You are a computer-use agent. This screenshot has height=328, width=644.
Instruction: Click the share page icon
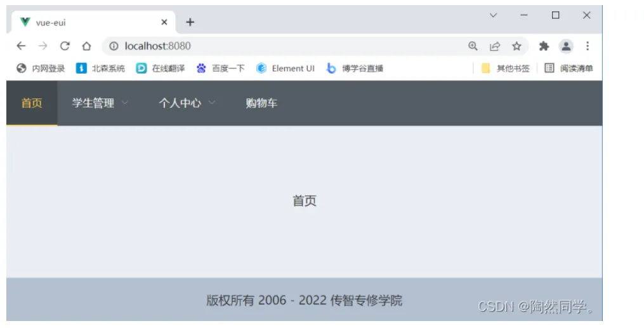495,46
